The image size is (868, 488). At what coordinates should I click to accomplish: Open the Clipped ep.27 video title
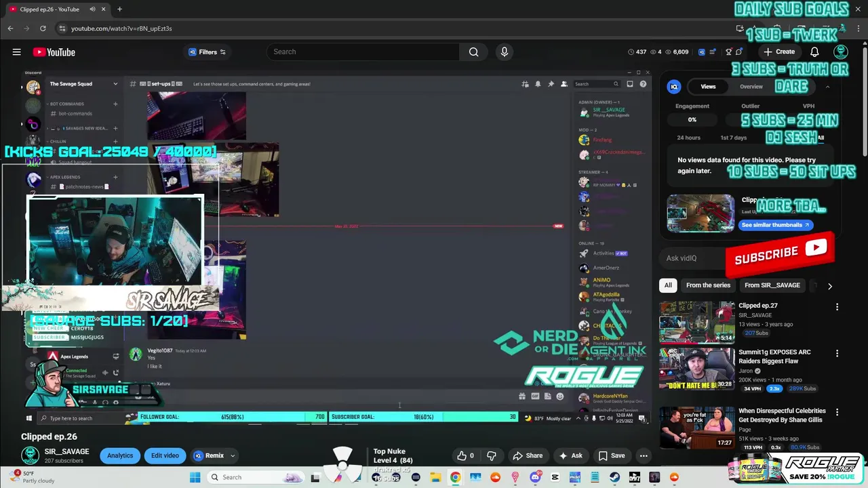coord(757,306)
